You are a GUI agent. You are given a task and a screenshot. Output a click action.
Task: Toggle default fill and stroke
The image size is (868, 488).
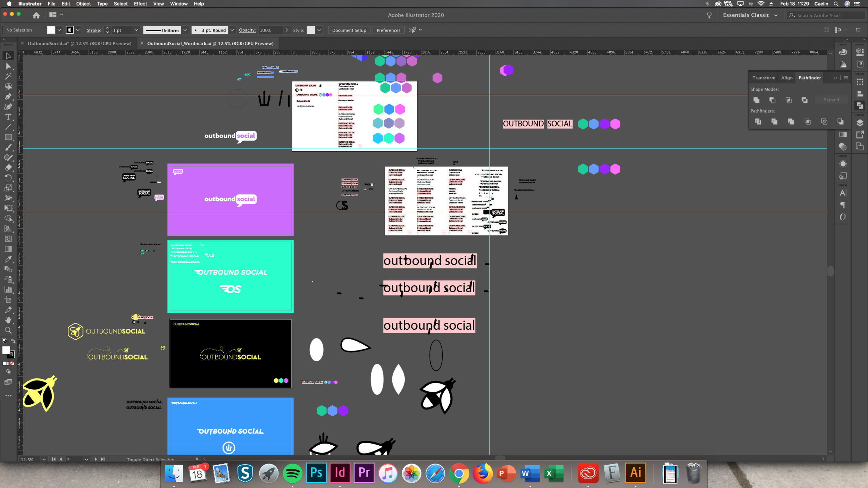coord(5,341)
